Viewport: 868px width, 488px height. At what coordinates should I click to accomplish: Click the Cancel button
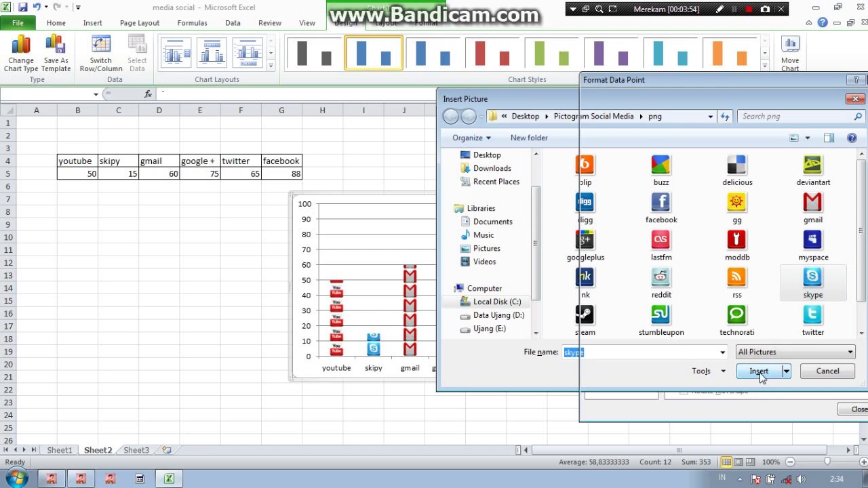pyautogui.click(x=827, y=371)
